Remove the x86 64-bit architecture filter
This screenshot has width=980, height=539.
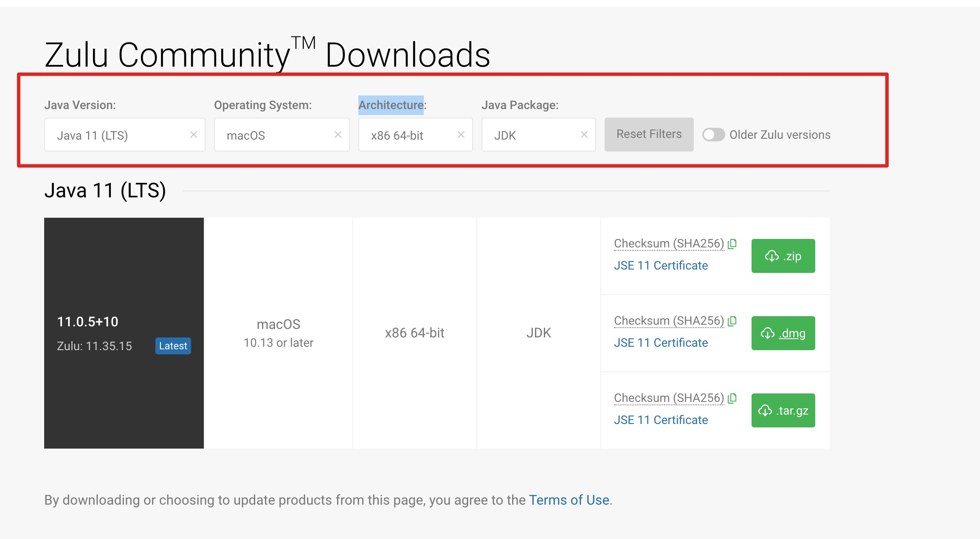(461, 135)
